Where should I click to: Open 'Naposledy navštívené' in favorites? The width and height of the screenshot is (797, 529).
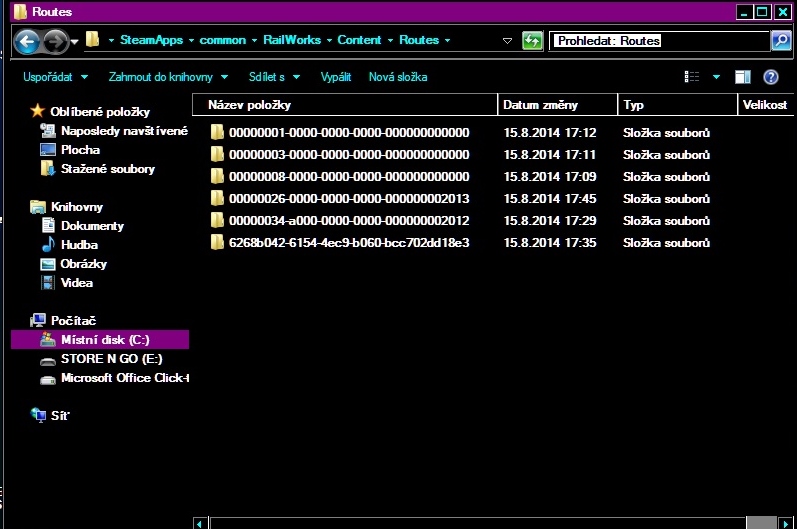click(124, 131)
